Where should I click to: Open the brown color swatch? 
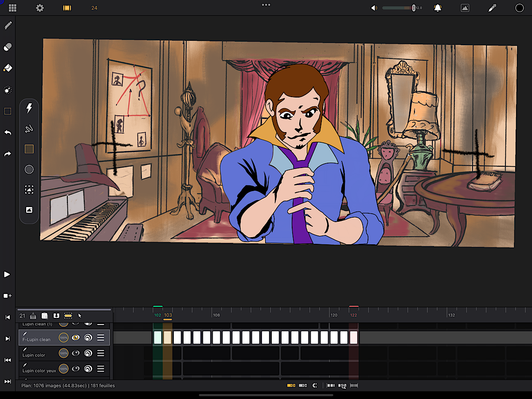29,149
